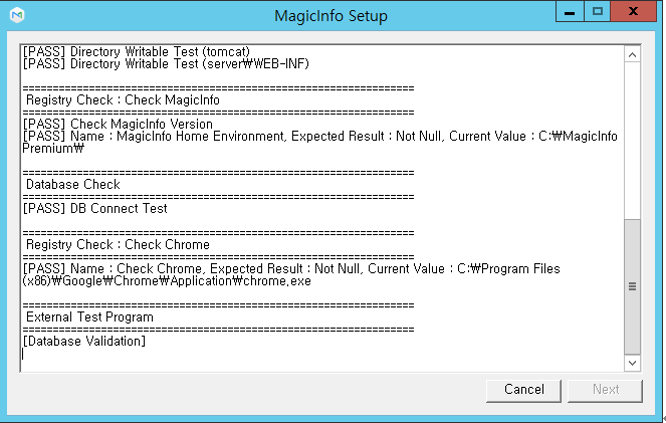666x423 pixels.
Task: Minimize the MagicInfo Setup window
Action: click(x=573, y=12)
